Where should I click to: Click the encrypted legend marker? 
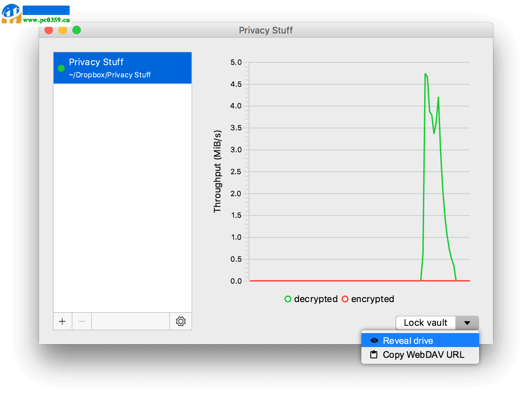345,299
